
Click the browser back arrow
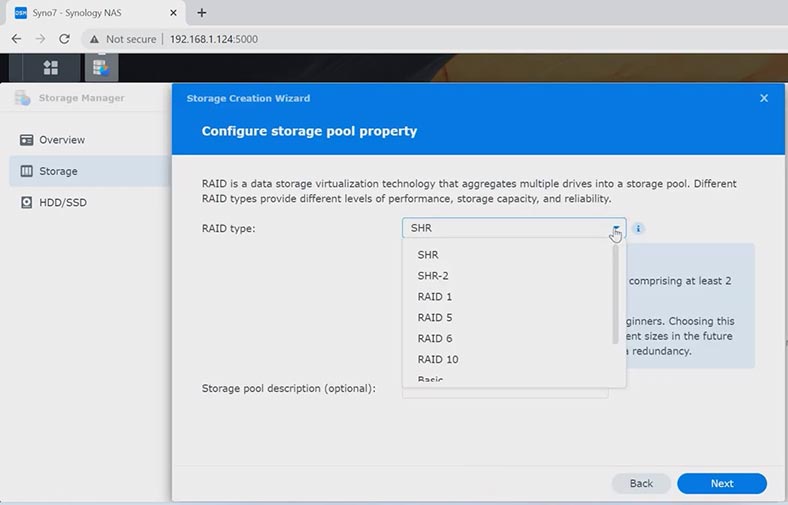pyautogui.click(x=17, y=39)
